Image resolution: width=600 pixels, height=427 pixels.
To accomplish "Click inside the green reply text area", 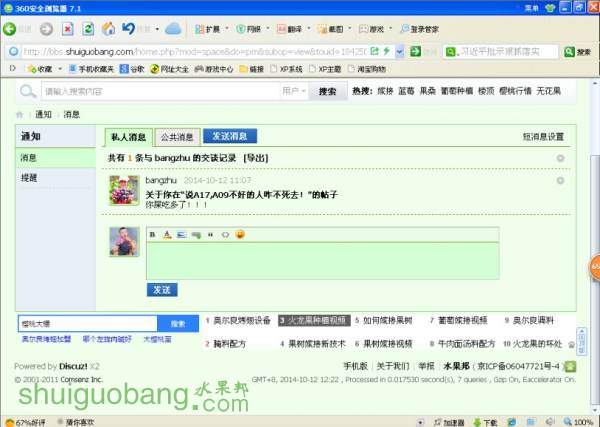I will coord(320,259).
